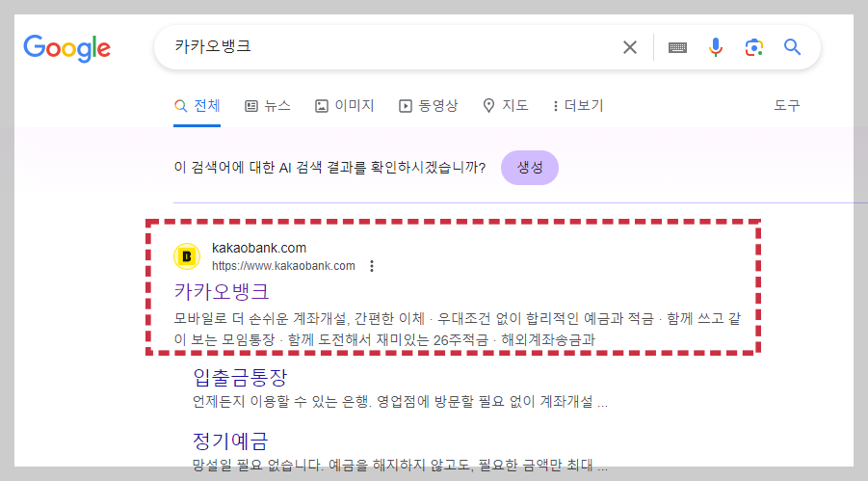Image resolution: width=868 pixels, height=481 pixels.
Task: Switch to the 동영상 tab
Action: point(429,105)
